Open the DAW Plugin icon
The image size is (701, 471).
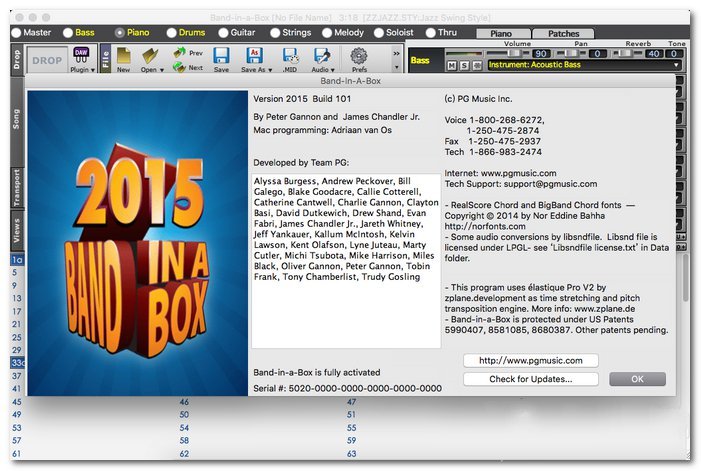[81, 55]
